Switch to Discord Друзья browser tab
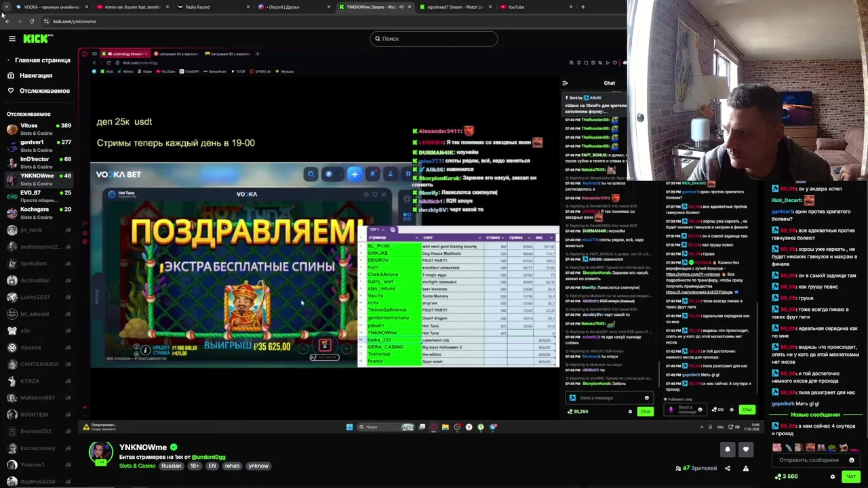 293,7
